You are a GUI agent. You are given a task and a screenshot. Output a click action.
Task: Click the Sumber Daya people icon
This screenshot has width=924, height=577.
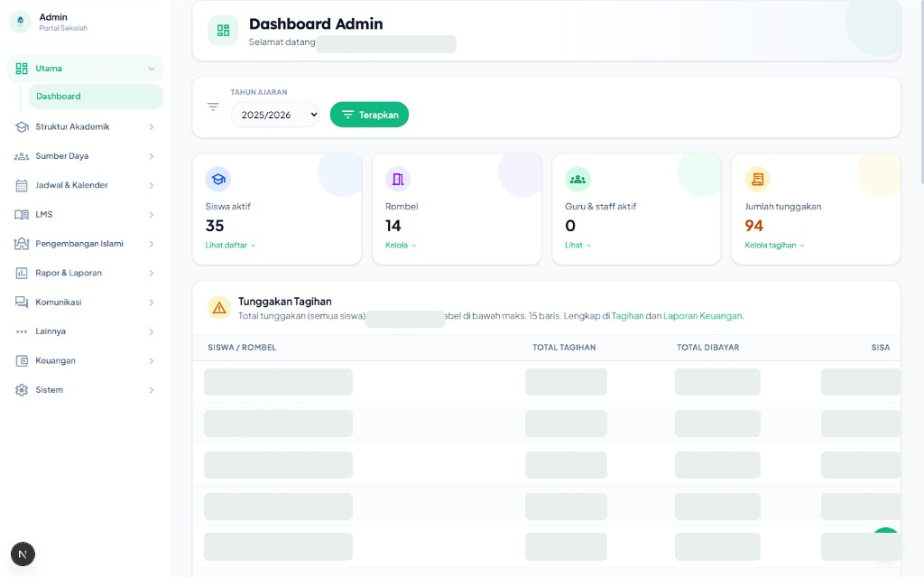point(22,156)
